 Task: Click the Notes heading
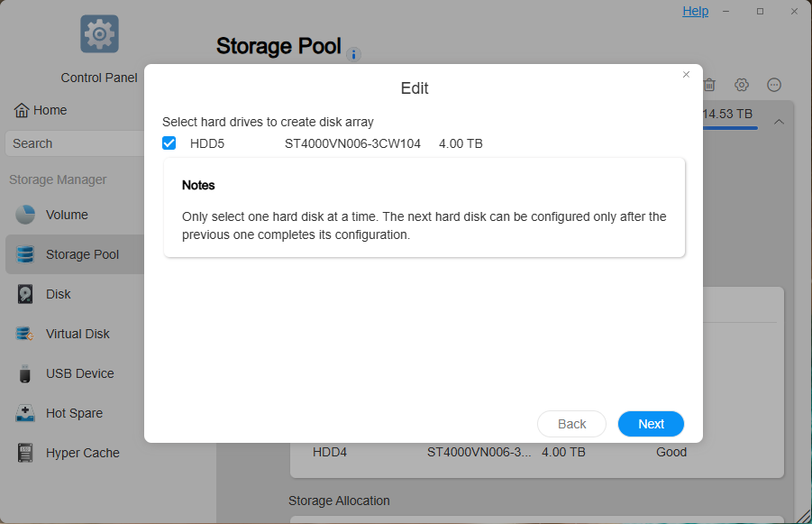(x=198, y=186)
